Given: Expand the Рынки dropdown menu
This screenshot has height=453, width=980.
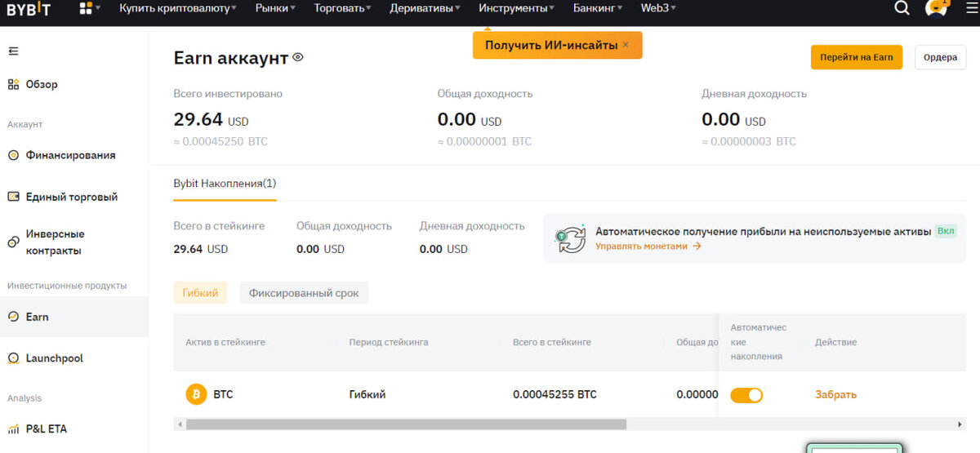Looking at the screenshot, I should click(x=274, y=8).
